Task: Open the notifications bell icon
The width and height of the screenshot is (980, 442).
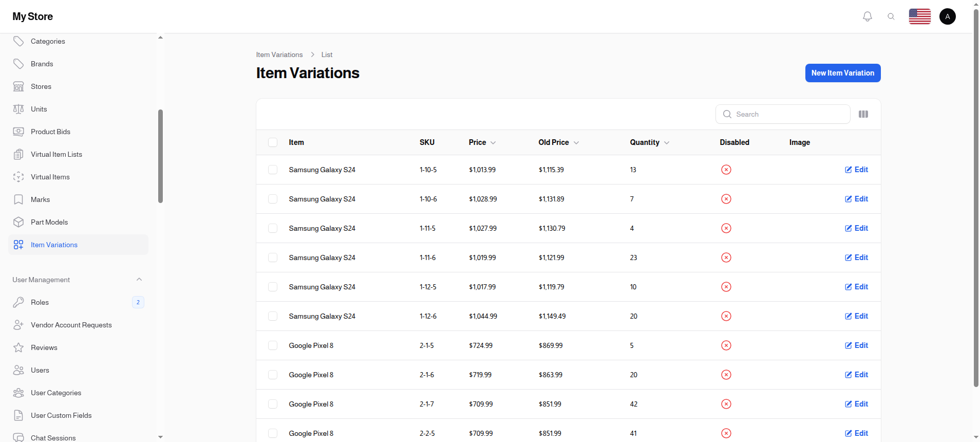Action: [x=867, y=16]
